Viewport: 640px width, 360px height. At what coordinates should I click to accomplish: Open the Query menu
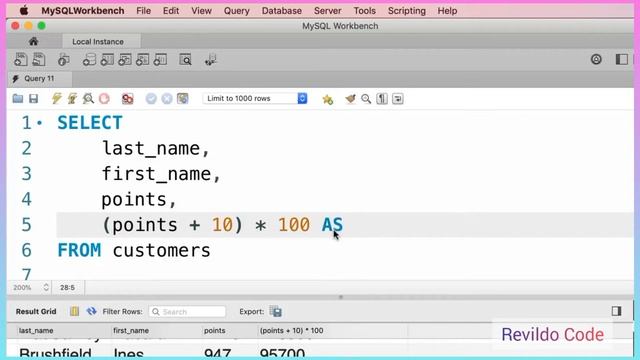tap(236, 11)
